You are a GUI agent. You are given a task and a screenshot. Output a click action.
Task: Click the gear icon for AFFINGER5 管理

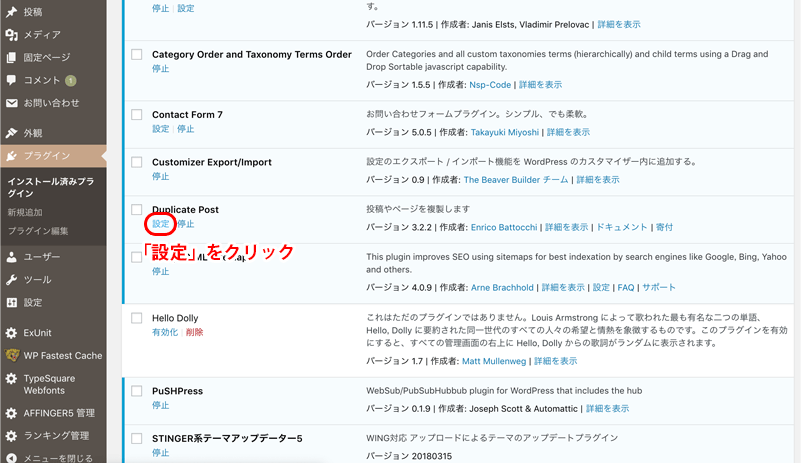11,413
